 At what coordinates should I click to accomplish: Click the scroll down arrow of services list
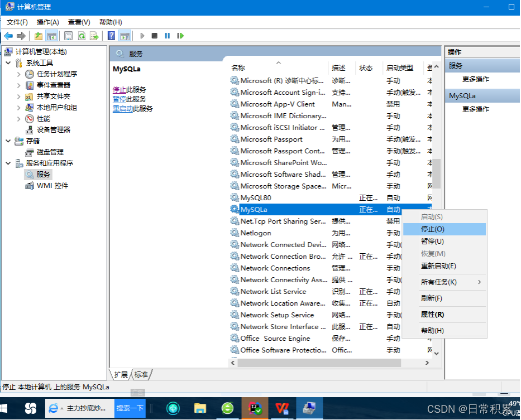pyautogui.click(x=437, y=354)
